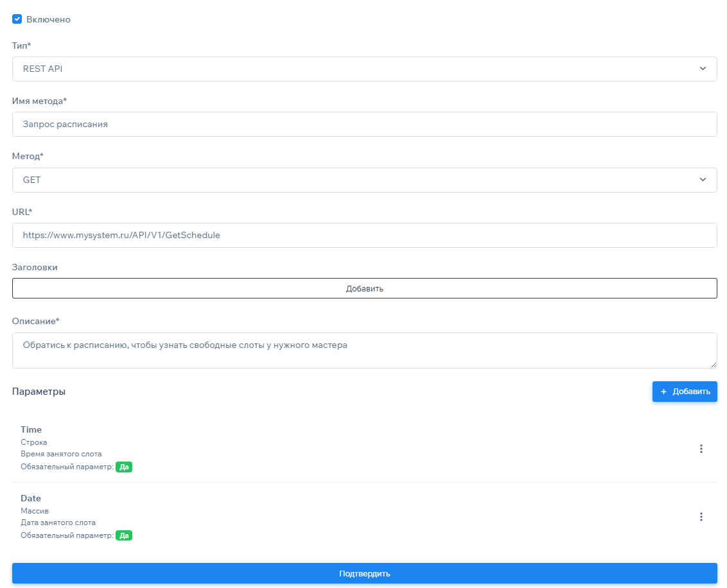Open three-dot menu for Date parameter
Viewport: 727px width, 588px height.
coord(701,517)
